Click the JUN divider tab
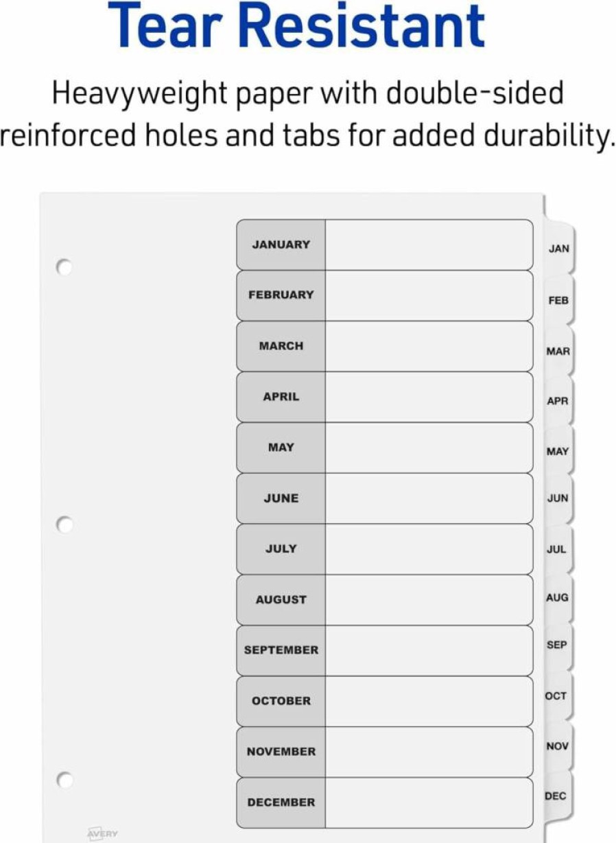 pyautogui.click(x=557, y=498)
